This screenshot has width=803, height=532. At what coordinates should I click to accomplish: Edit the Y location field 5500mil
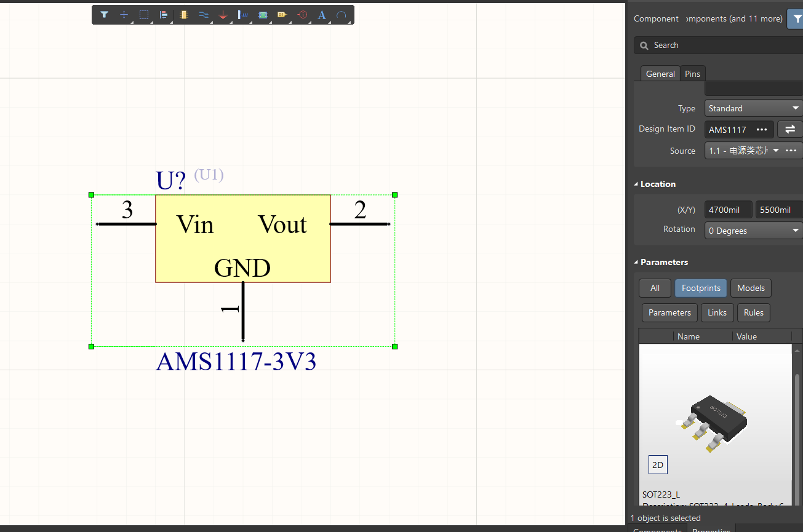(779, 210)
